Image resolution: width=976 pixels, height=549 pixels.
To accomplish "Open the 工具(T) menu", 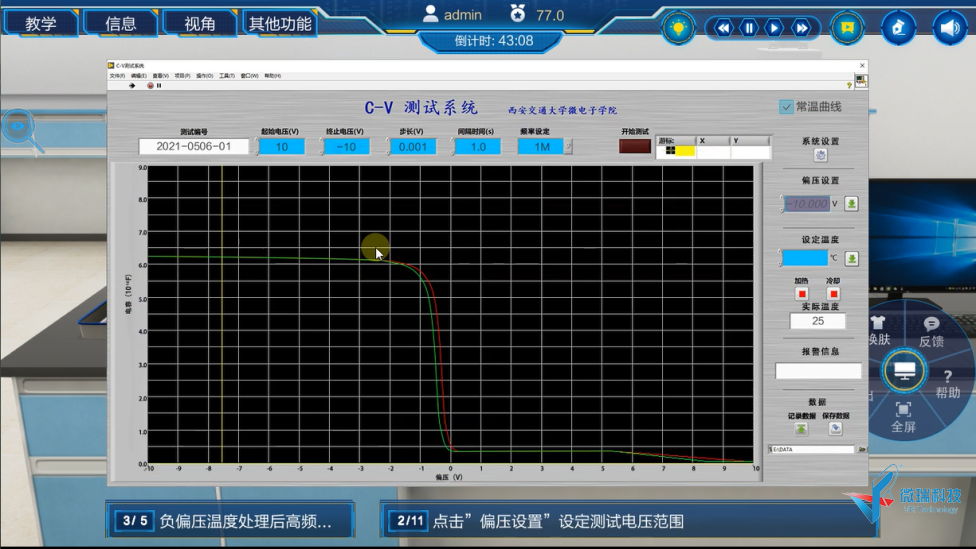I will click(227, 76).
